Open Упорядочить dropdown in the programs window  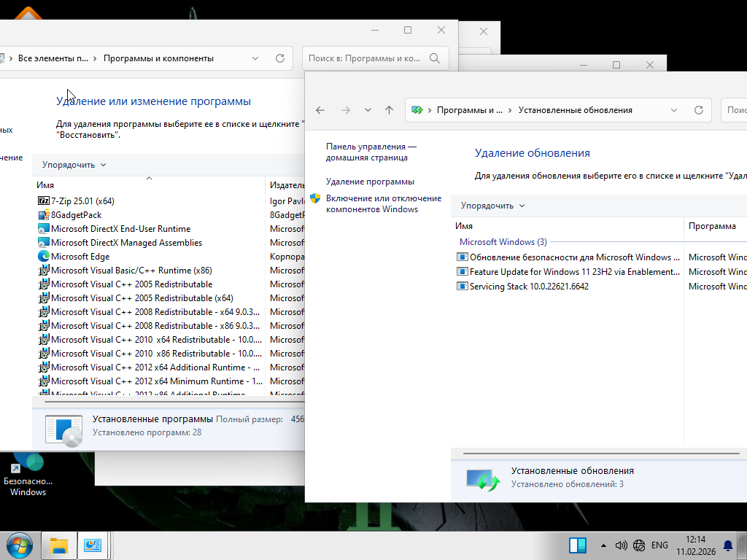(74, 165)
